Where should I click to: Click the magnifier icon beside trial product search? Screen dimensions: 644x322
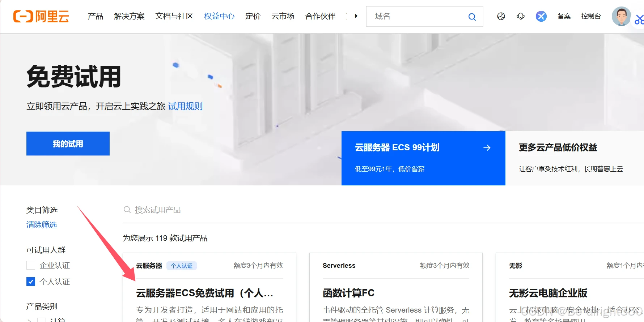tap(127, 210)
